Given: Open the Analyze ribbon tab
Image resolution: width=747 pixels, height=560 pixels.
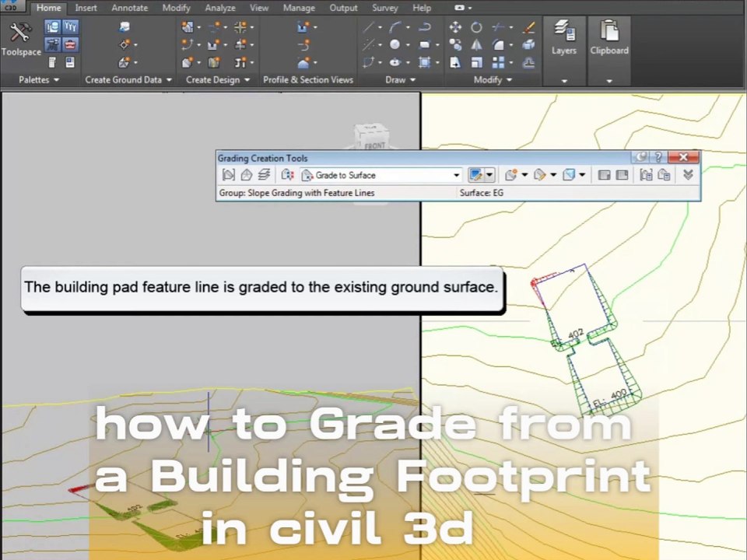Looking at the screenshot, I should click(220, 8).
